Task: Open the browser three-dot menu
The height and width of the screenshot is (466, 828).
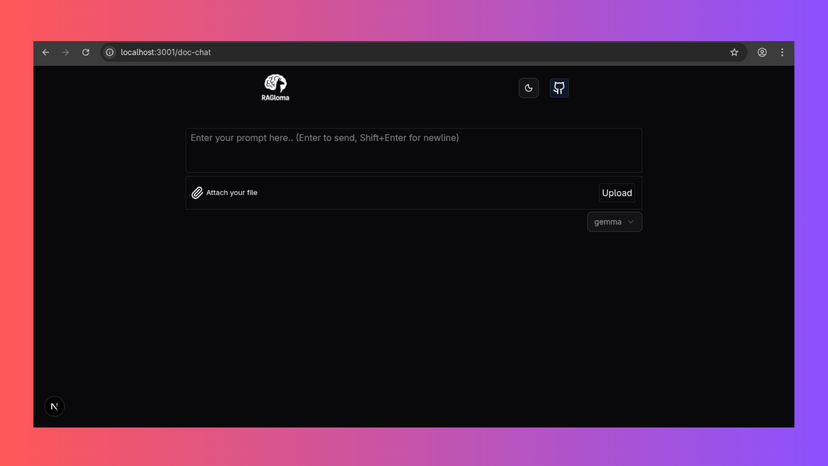Action: tap(782, 52)
